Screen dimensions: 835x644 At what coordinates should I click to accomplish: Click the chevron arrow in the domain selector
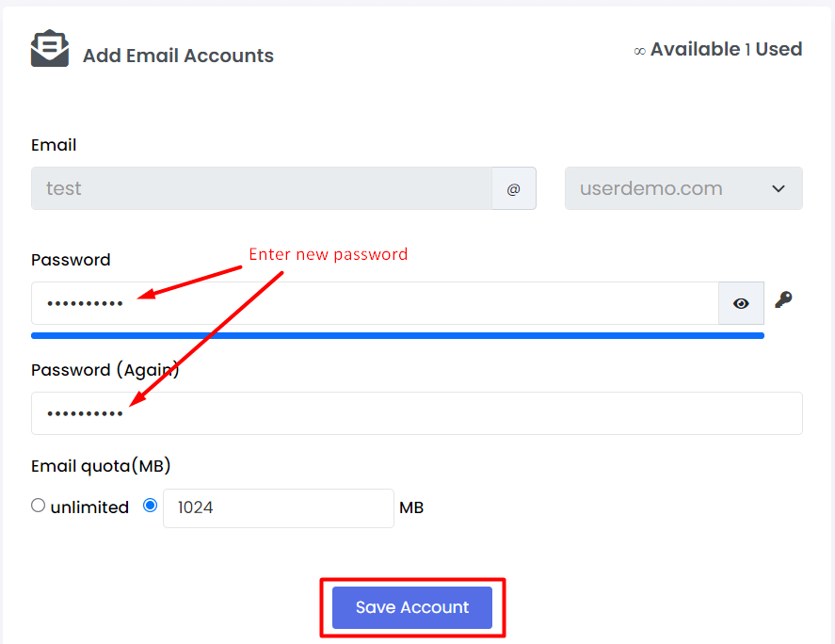(x=778, y=189)
